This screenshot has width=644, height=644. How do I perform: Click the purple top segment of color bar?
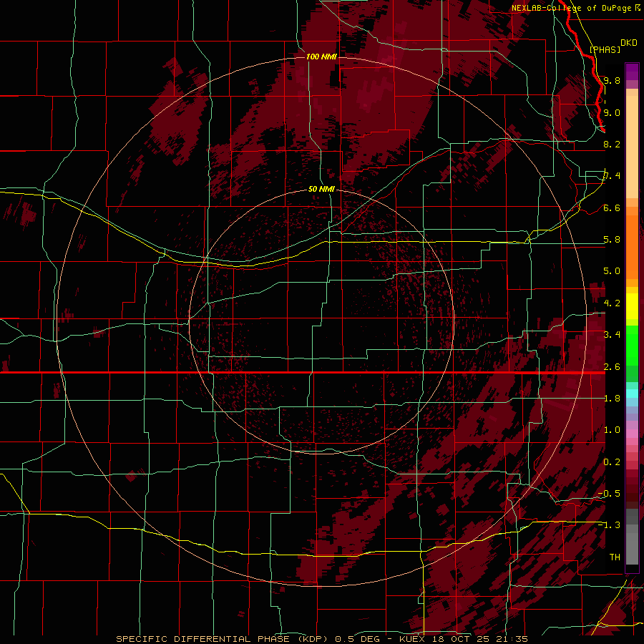[632, 72]
